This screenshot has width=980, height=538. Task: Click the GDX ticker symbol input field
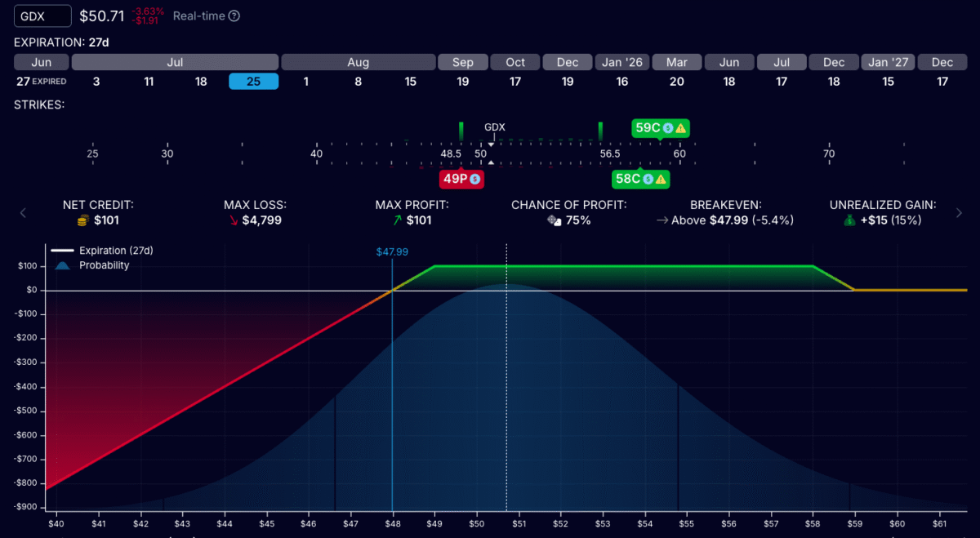click(x=42, y=16)
